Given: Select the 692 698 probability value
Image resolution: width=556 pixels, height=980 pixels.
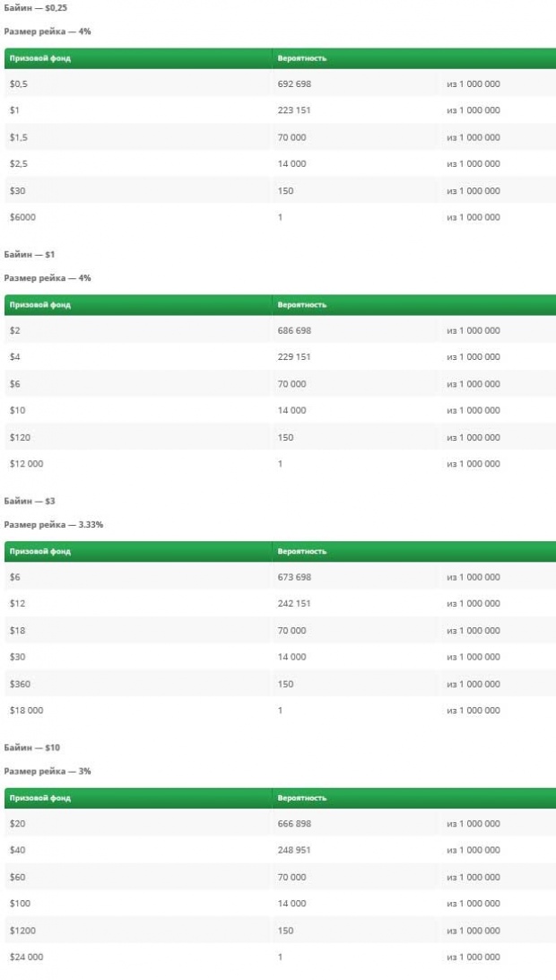Looking at the screenshot, I should [294, 83].
